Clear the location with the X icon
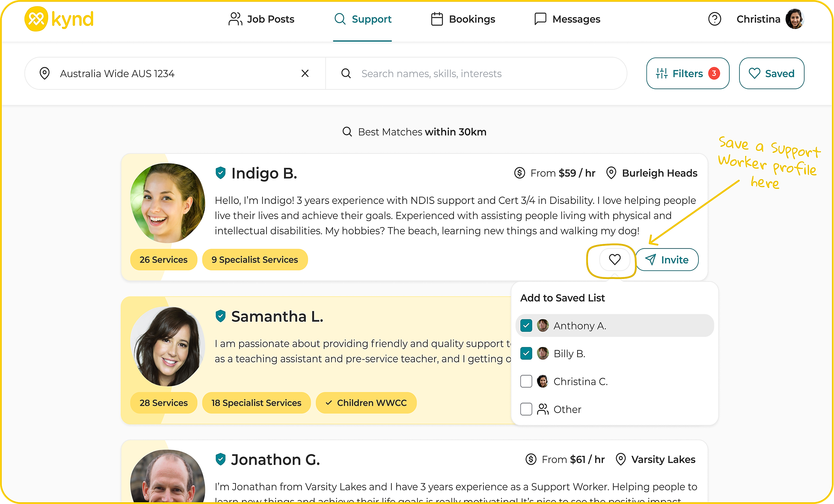The width and height of the screenshot is (834, 504). pyautogui.click(x=305, y=73)
